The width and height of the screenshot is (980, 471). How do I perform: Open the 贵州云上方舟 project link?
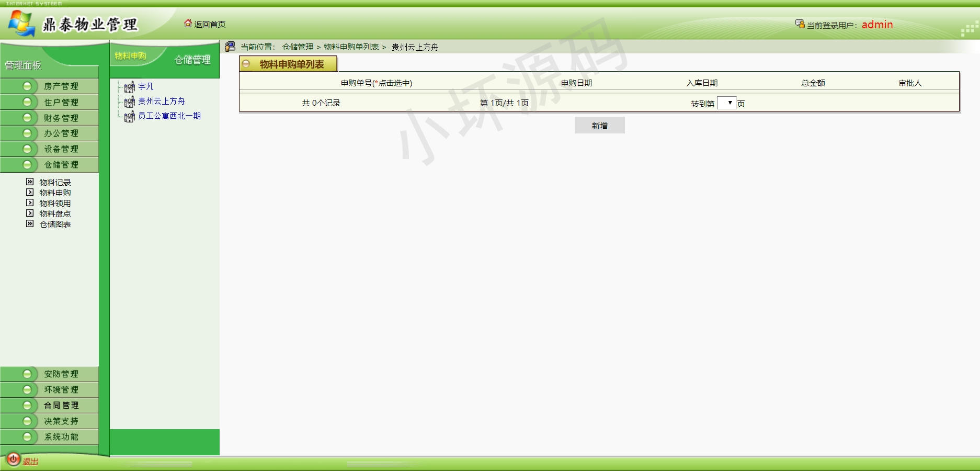pyautogui.click(x=161, y=101)
